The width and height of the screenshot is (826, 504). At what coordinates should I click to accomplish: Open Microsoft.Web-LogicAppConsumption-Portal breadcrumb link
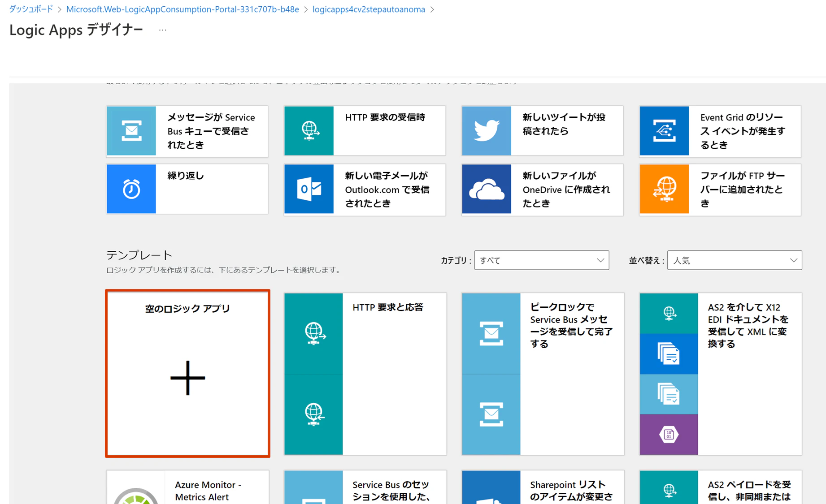click(183, 9)
